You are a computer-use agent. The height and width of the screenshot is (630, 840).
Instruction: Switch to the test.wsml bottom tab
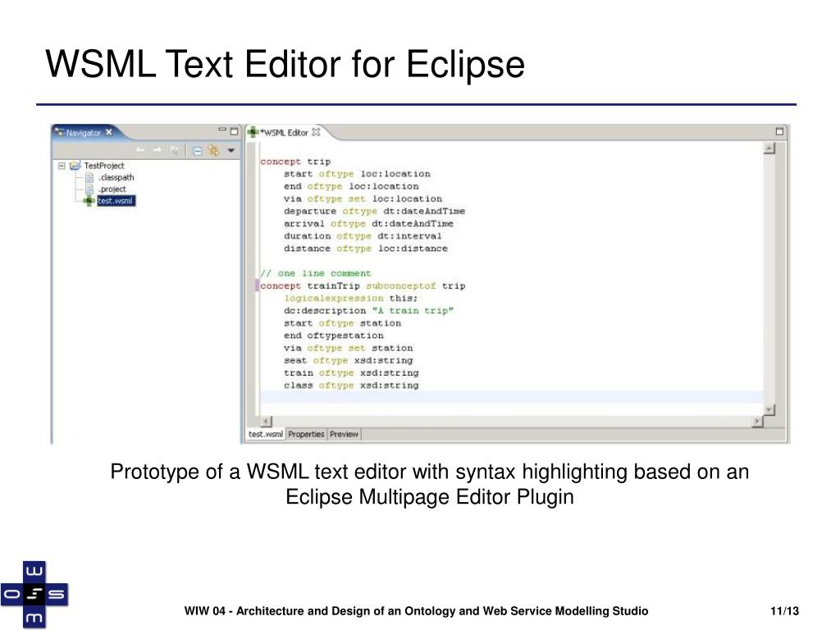tap(266, 434)
